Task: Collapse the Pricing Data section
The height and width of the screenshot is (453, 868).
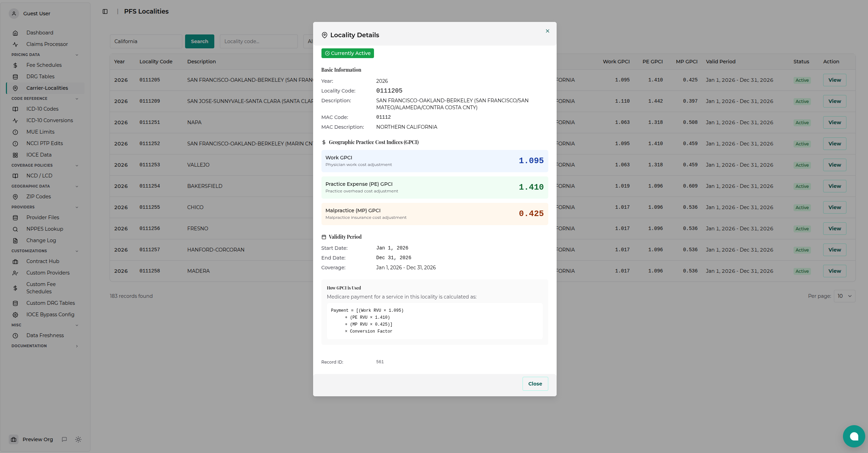Action: pos(77,55)
